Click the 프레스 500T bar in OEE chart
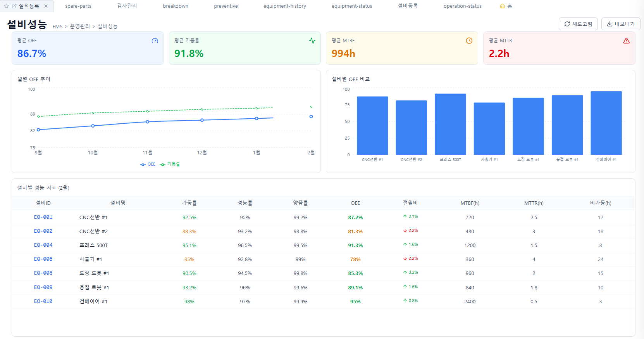Image resolution: width=644 pixels, height=339 pixels. pyautogui.click(x=450, y=124)
